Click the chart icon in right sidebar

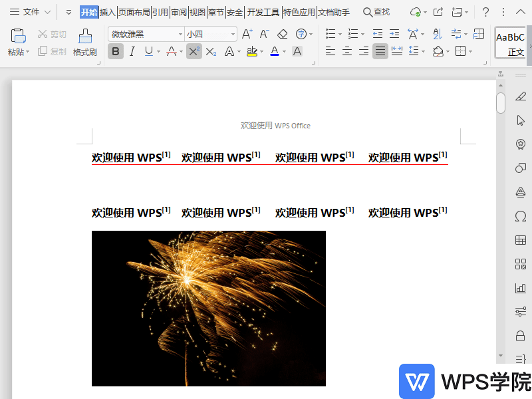pyautogui.click(x=520, y=288)
